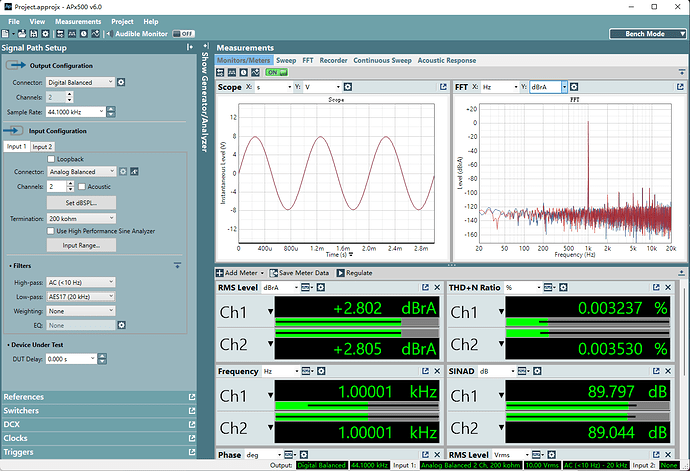Click the meters panel vertical scrollbar
The image size is (690, 471).
coord(683,330)
